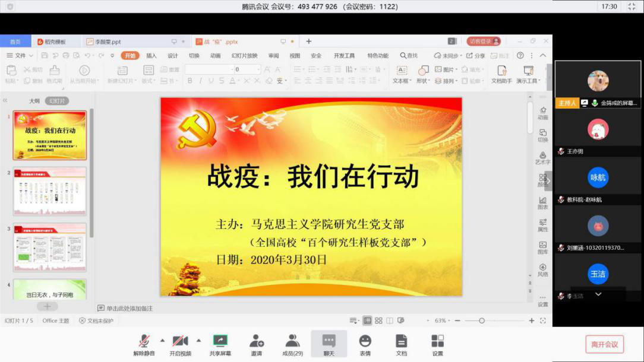Click the 文本框 text box tool
The height and width of the screenshot is (362, 644).
(x=401, y=74)
